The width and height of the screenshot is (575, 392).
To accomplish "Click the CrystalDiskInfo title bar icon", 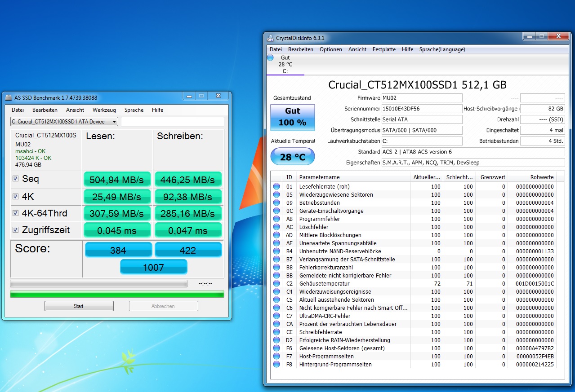I will click(270, 38).
